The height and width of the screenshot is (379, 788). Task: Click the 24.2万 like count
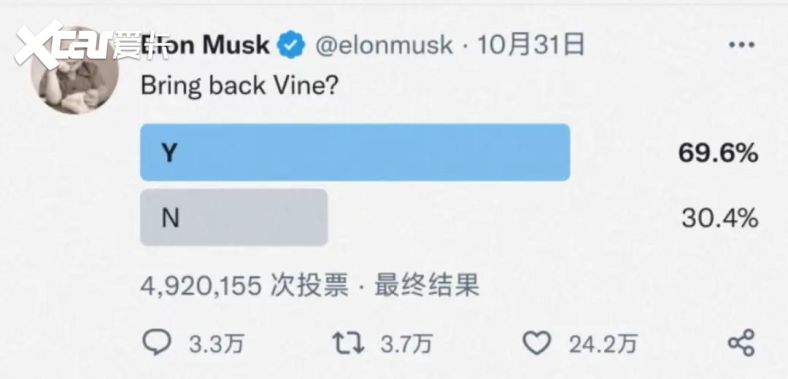click(x=603, y=344)
